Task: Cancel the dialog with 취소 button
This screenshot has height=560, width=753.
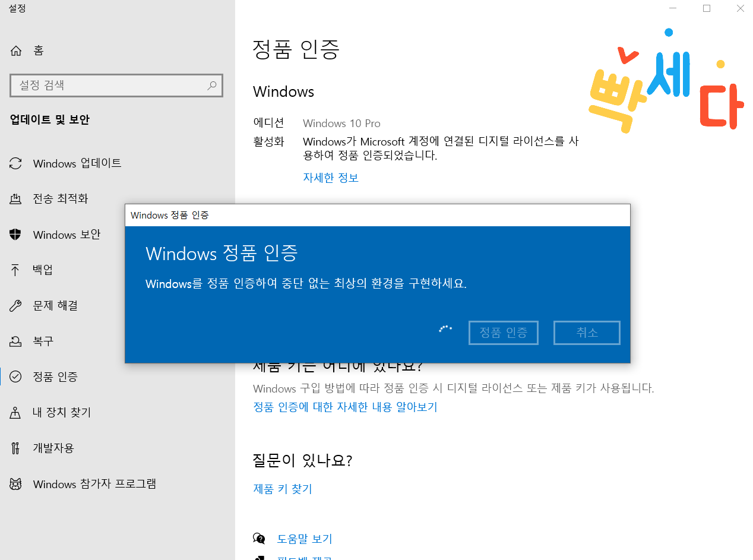Action: pos(587,333)
